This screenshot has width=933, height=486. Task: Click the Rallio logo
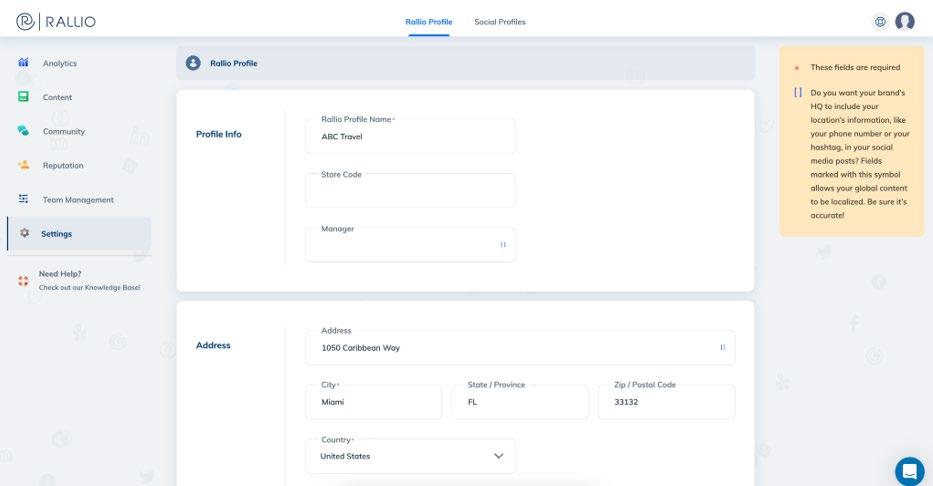coord(55,21)
